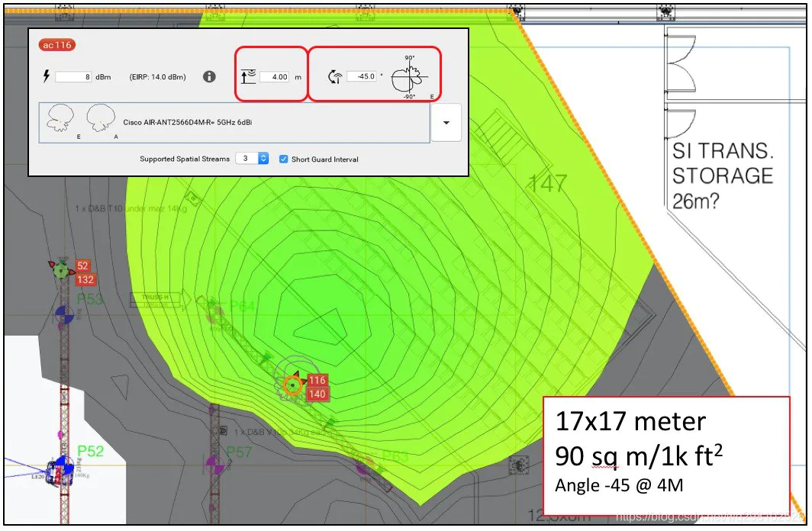Click the ac 116 red badge
This screenshot has height=531, width=812.
point(57,45)
